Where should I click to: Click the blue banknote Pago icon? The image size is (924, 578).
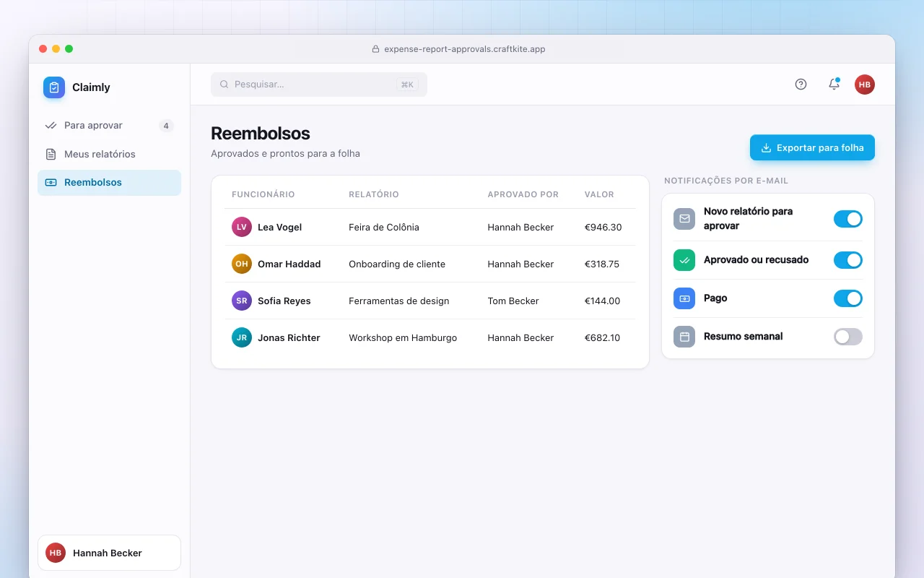click(684, 298)
